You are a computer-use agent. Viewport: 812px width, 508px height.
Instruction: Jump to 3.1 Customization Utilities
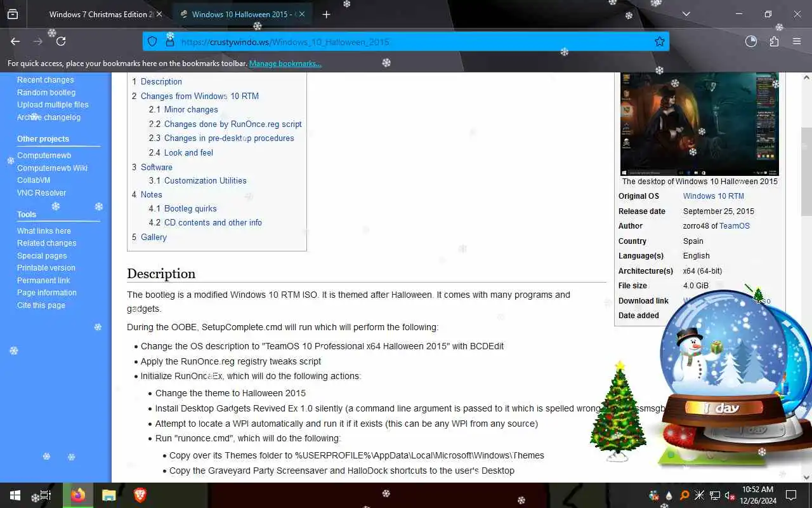tap(198, 181)
